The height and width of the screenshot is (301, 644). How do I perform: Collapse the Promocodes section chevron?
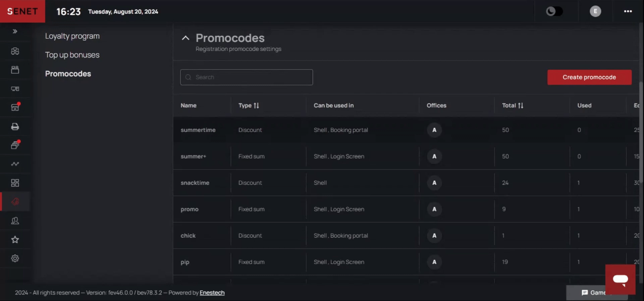click(x=185, y=38)
